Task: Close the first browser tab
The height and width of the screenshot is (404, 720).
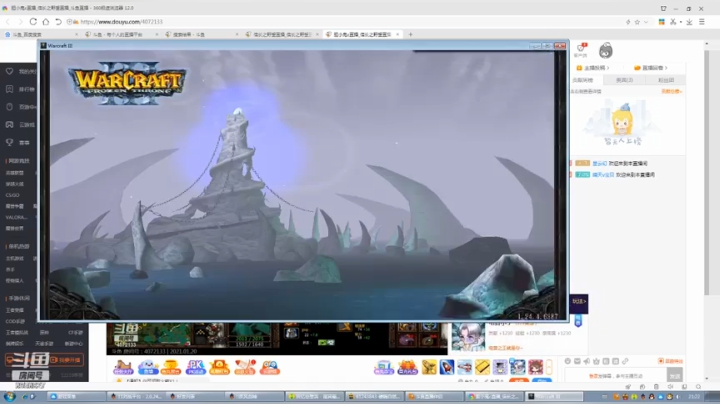Action: [76, 34]
